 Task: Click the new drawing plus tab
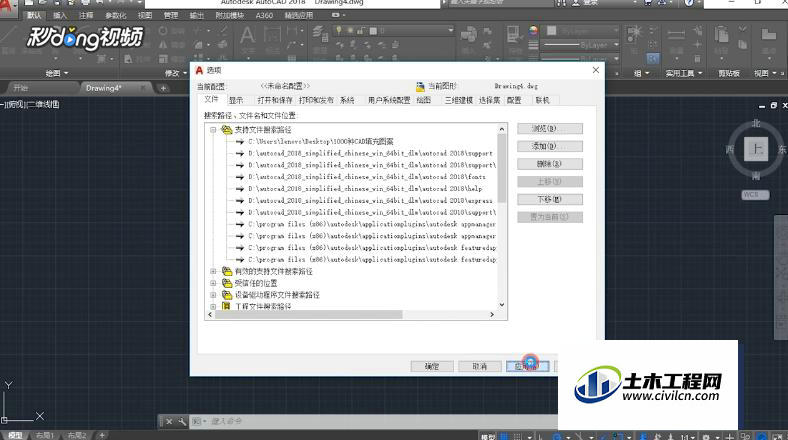[163, 88]
